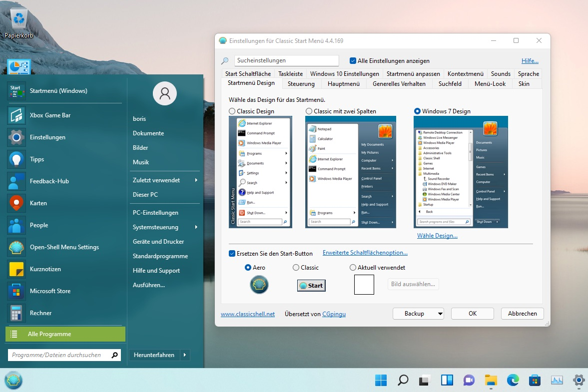Screen dimensions: 588x392
Task: Click the Abbrechen button
Action: pos(523,314)
